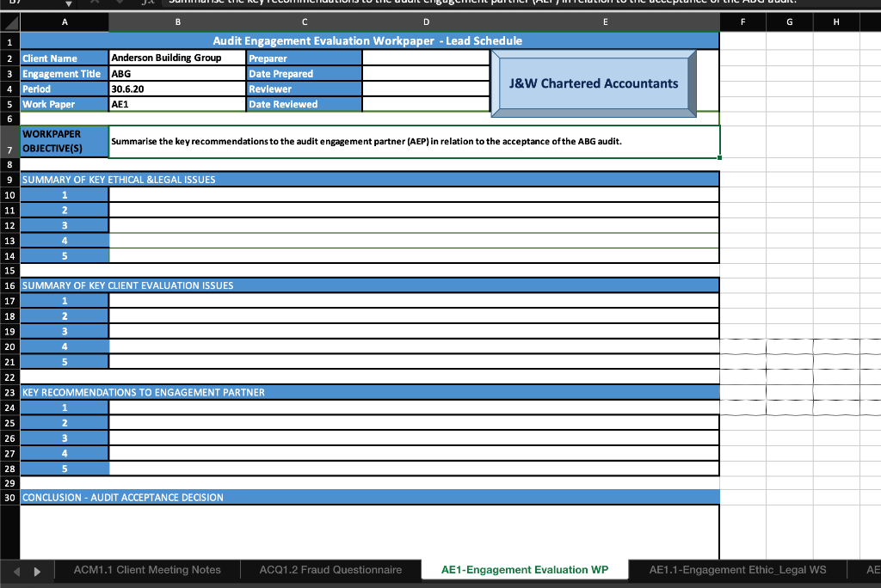881x588 pixels.
Task: Click the empty Date Reviewed input cell
Action: click(427, 104)
